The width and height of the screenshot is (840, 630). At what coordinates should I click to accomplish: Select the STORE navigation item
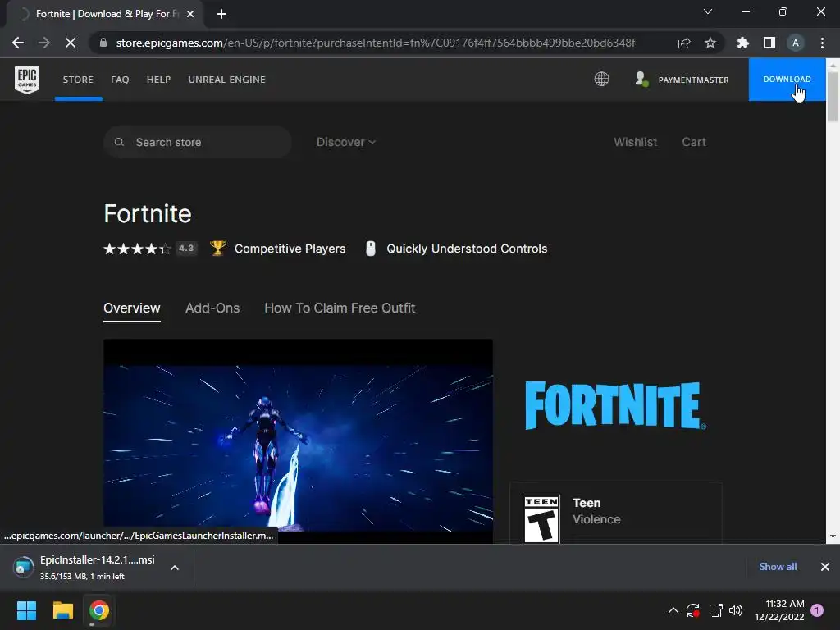(x=78, y=80)
